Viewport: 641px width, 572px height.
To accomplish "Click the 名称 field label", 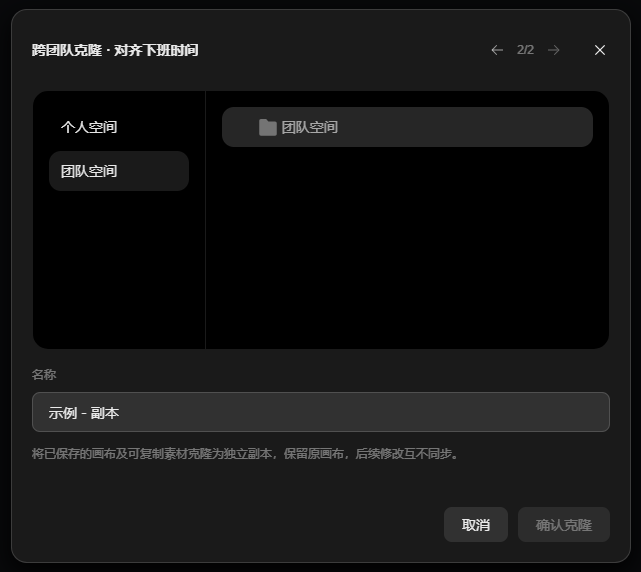I will pyautogui.click(x=44, y=375).
